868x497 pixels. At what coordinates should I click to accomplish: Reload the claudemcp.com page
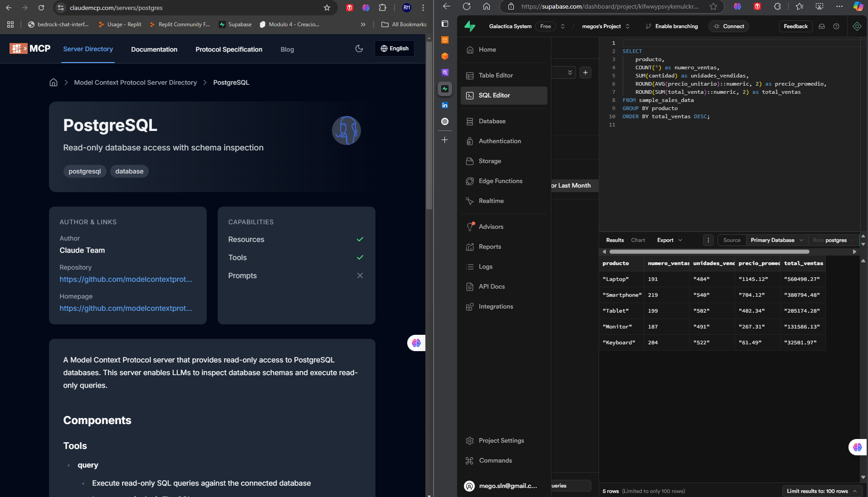pyautogui.click(x=41, y=8)
